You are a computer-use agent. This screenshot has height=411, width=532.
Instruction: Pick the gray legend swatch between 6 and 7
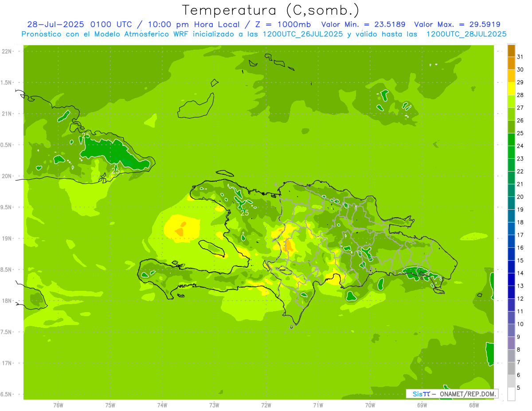(x=511, y=368)
